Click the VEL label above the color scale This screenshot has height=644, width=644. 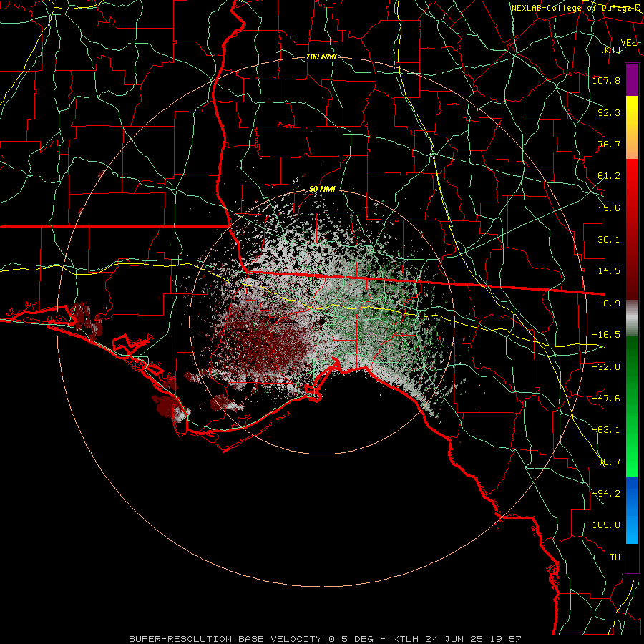coord(628,43)
